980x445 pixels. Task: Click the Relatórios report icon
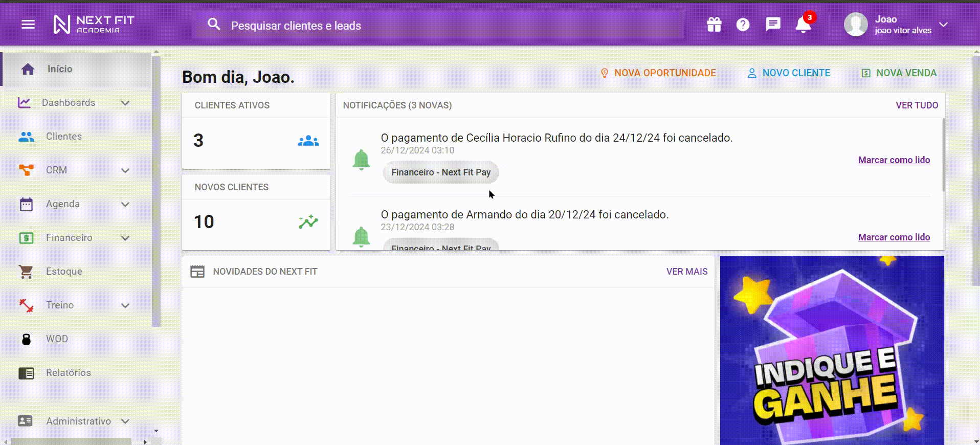click(26, 373)
